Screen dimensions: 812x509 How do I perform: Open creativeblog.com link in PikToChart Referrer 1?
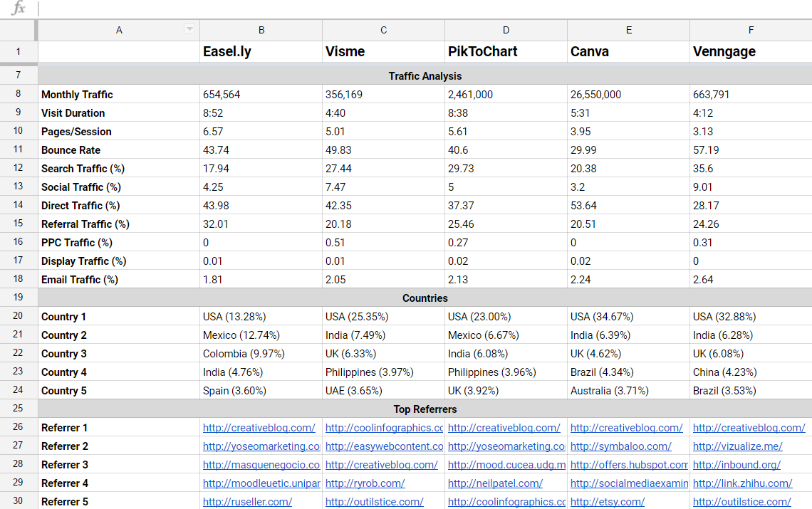click(504, 428)
